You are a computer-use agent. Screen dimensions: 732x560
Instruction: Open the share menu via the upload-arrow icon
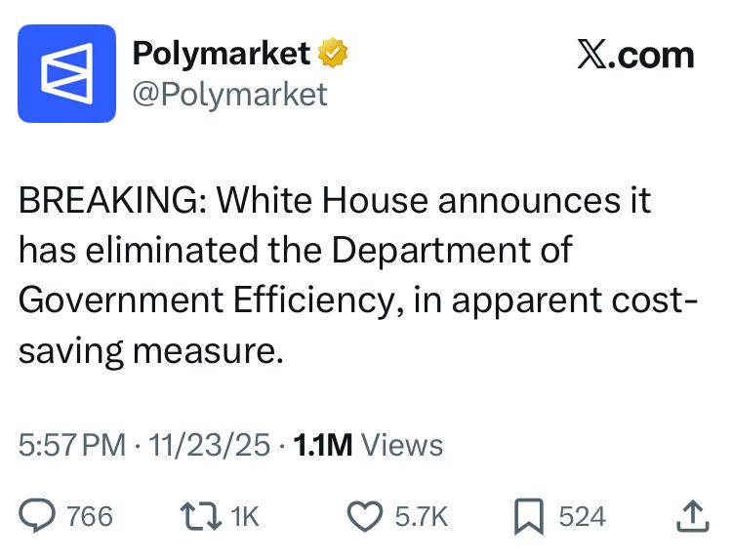click(x=691, y=515)
